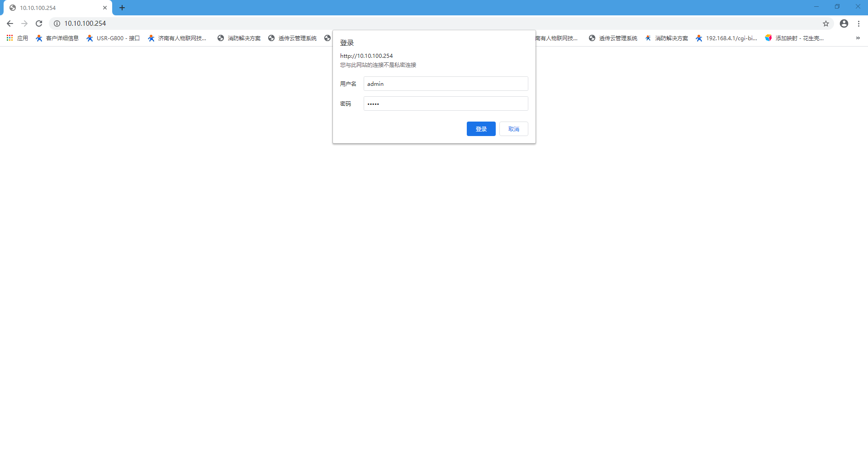
Task: Click the reload page icon
Action: (x=39, y=23)
